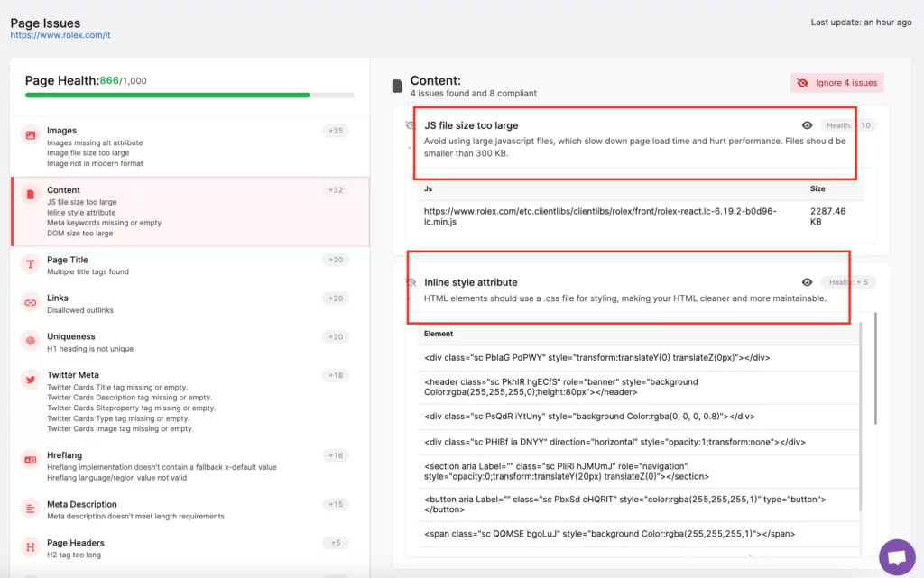The width and height of the screenshot is (924, 578).
Task: Click the Uniqueness fingerprint icon
Action: click(31, 341)
